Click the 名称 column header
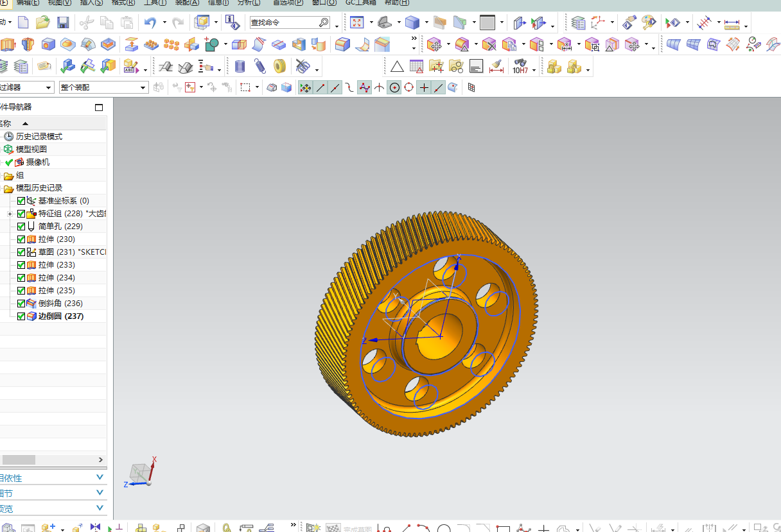This screenshot has width=781, height=532. tap(5, 123)
